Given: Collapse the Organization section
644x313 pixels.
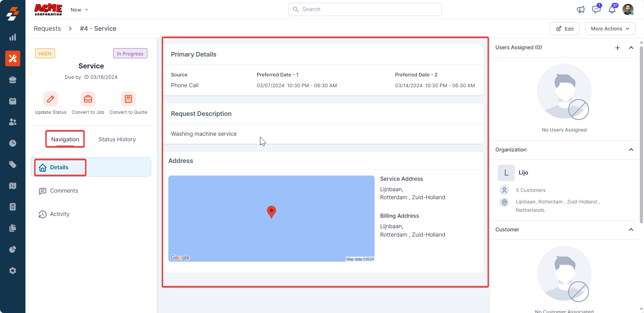Looking at the screenshot, I should coord(631,150).
